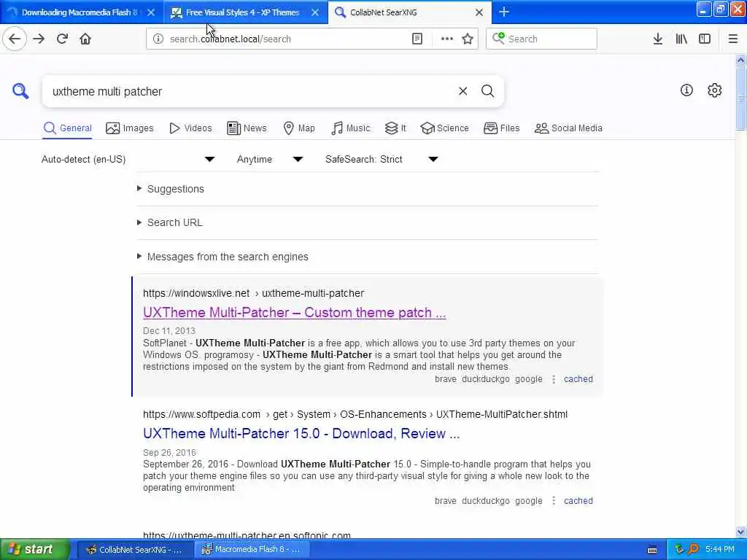Click the softpedia.com result URL
747x560 pixels.
click(355, 414)
